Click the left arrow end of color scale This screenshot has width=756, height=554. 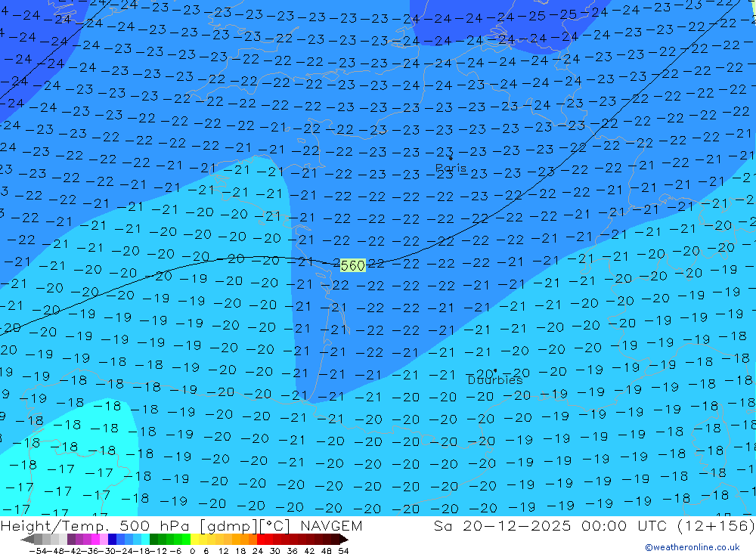(27, 539)
